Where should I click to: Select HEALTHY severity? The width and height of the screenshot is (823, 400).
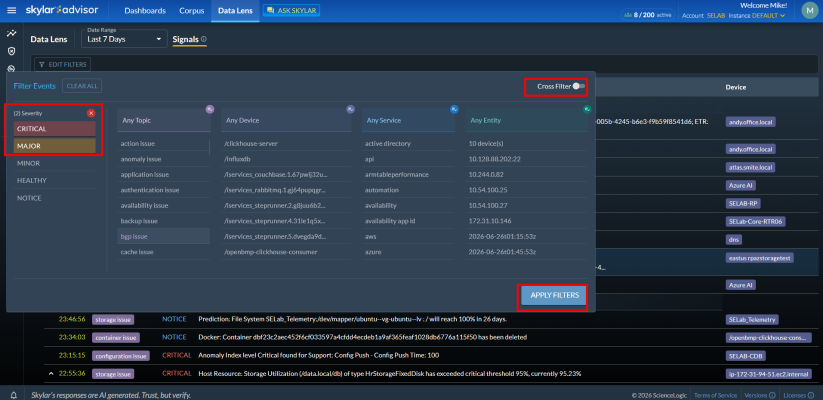click(x=55, y=180)
